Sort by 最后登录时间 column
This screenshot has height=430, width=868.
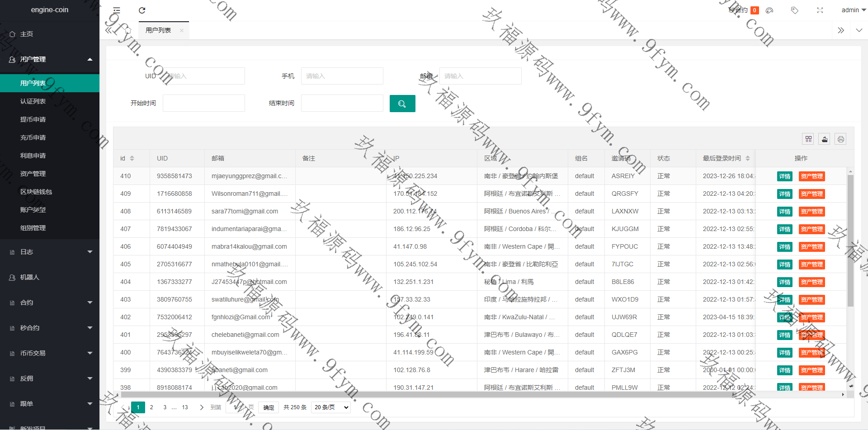(748, 158)
